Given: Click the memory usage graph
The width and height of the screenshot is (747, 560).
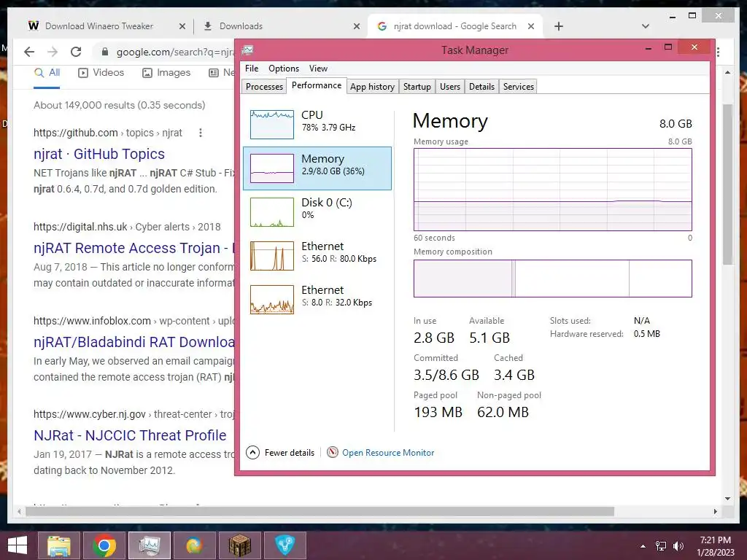Looking at the screenshot, I should pos(553,190).
